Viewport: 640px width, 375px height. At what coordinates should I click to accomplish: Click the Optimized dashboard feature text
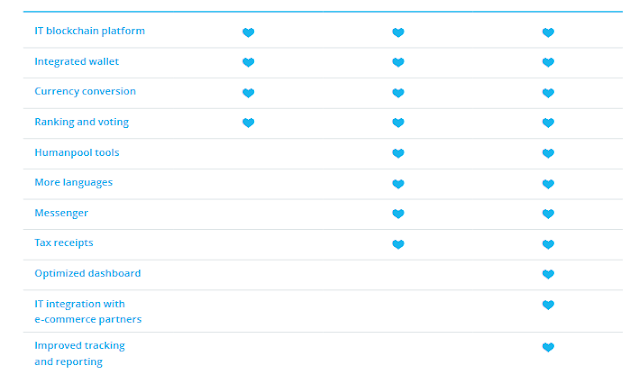click(x=87, y=273)
